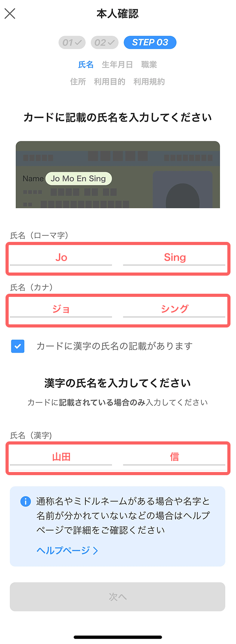Select the STEP 03 indicator pill
Image resolution: width=236 pixels, height=644 pixels.
(150, 42)
